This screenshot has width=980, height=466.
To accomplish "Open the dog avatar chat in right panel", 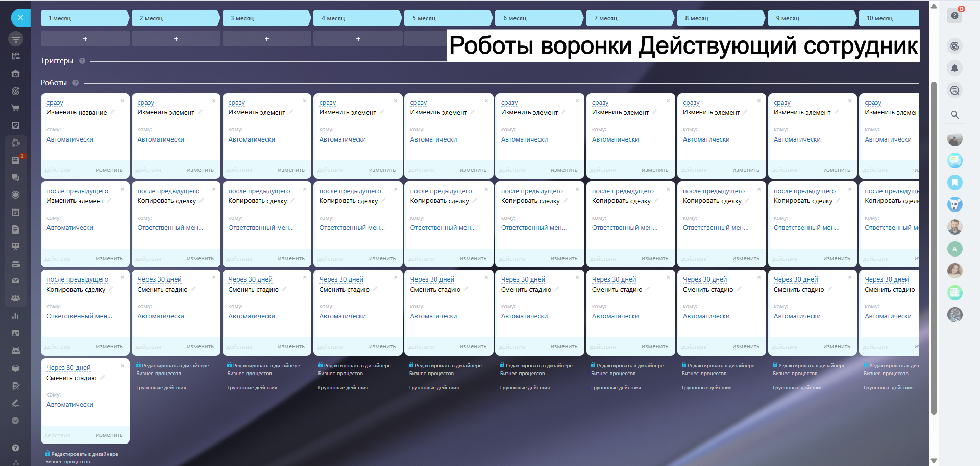I will coord(955,204).
